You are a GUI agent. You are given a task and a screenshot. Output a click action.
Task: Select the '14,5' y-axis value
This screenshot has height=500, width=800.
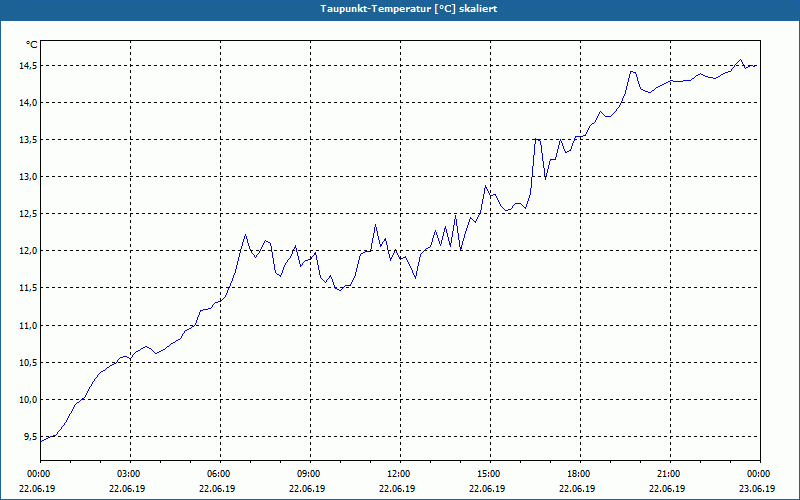[x=28, y=66]
